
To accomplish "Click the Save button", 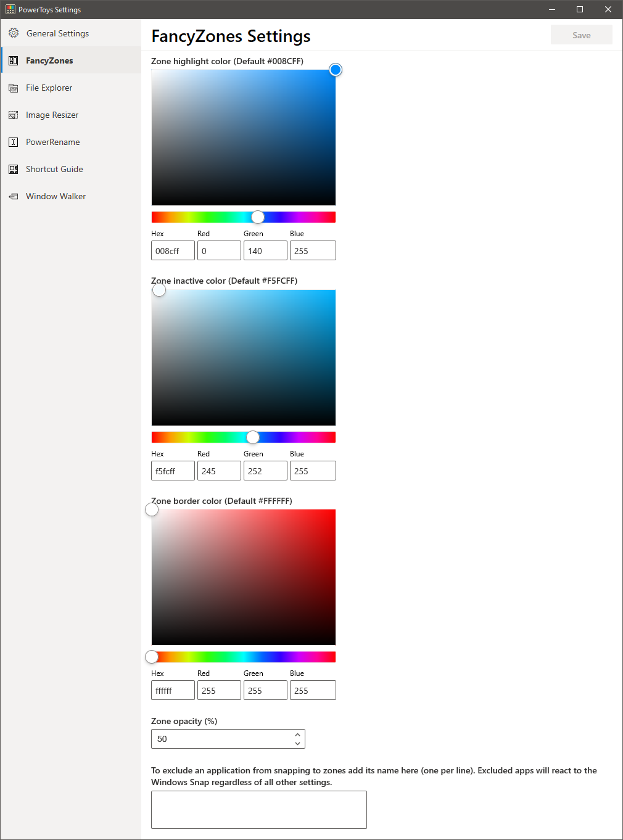I will pos(580,35).
